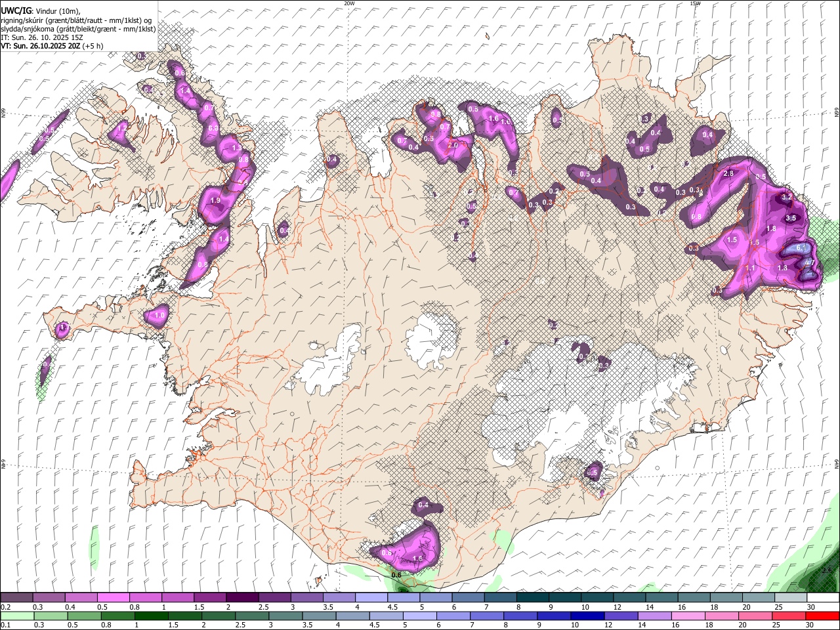Click the 'VT: Sun. 26.10.2025 20Z' valid time
Screen dimensions: 840x630
(41, 47)
